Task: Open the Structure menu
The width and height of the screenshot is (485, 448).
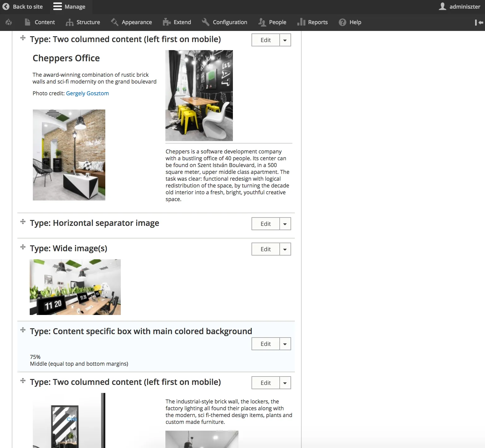Action: tap(83, 22)
